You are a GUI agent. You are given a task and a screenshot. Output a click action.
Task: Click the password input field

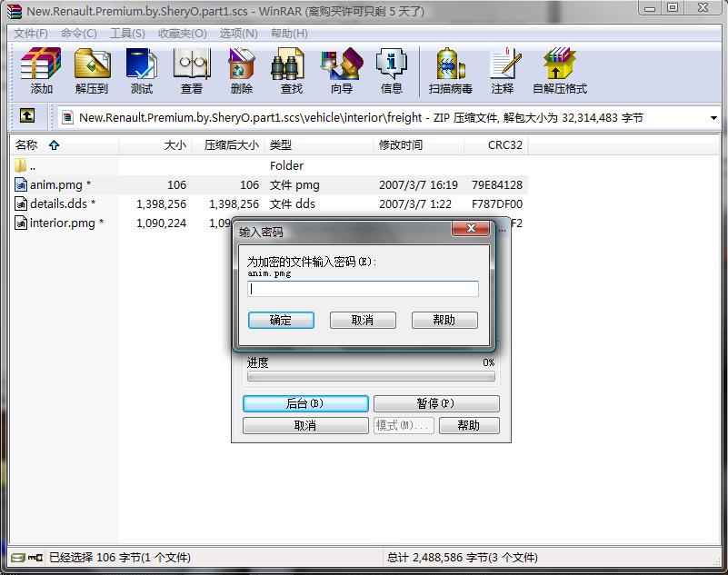coord(363,289)
